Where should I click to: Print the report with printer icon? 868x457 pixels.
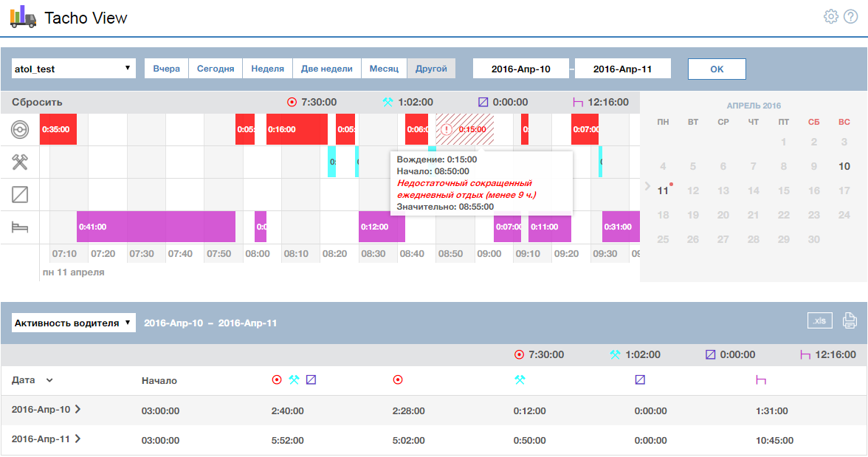click(850, 320)
